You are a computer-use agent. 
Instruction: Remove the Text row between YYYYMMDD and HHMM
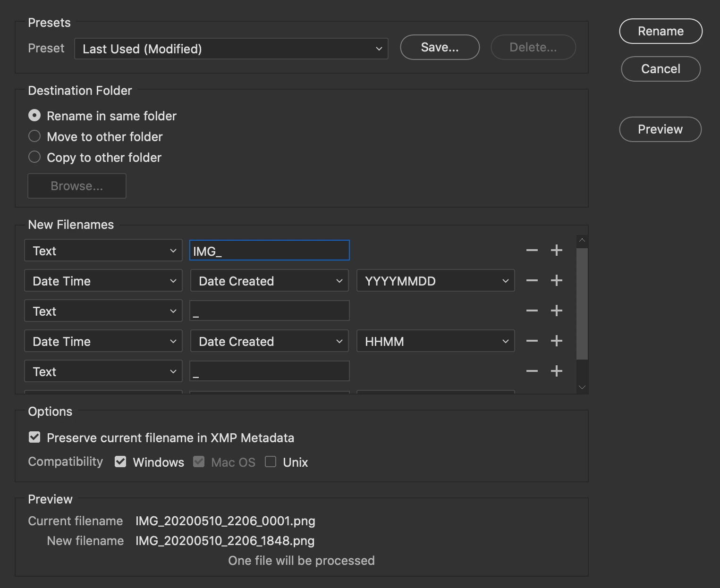click(x=532, y=311)
